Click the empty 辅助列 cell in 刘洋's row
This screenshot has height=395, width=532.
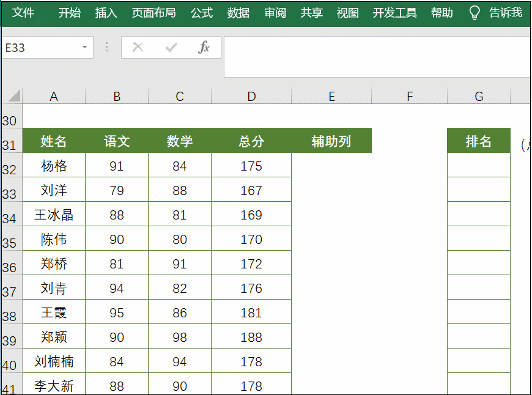(331, 190)
